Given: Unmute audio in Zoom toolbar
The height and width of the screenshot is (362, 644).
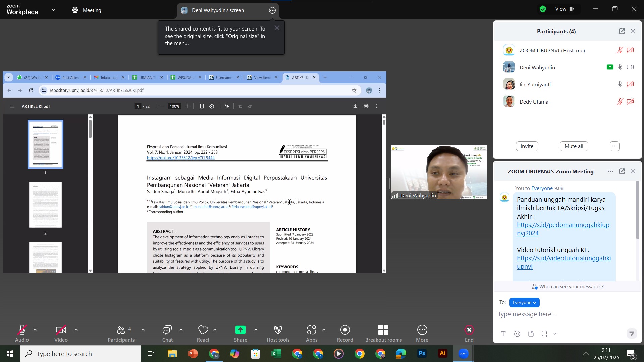Looking at the screenshot, I should pos(22,333).
